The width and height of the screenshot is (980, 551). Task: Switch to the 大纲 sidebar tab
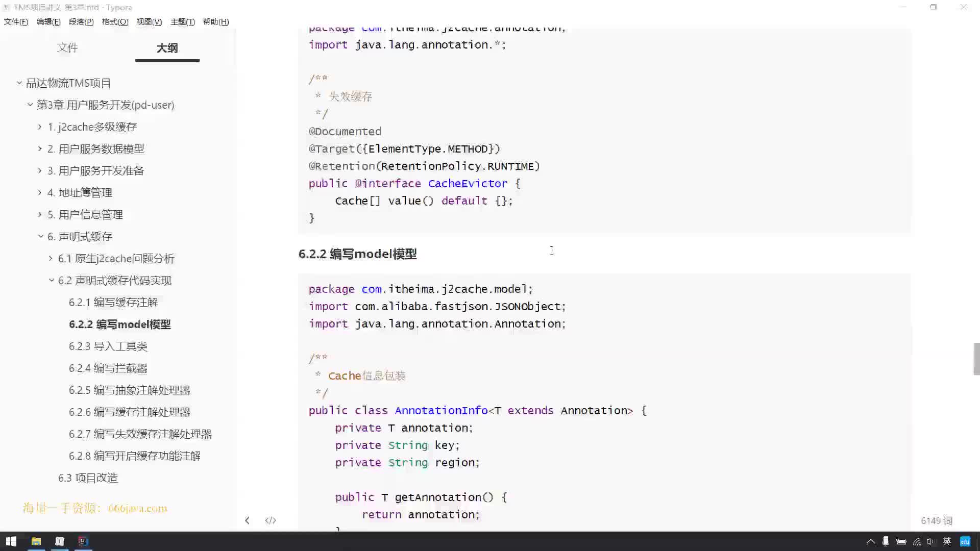[167, 48]
